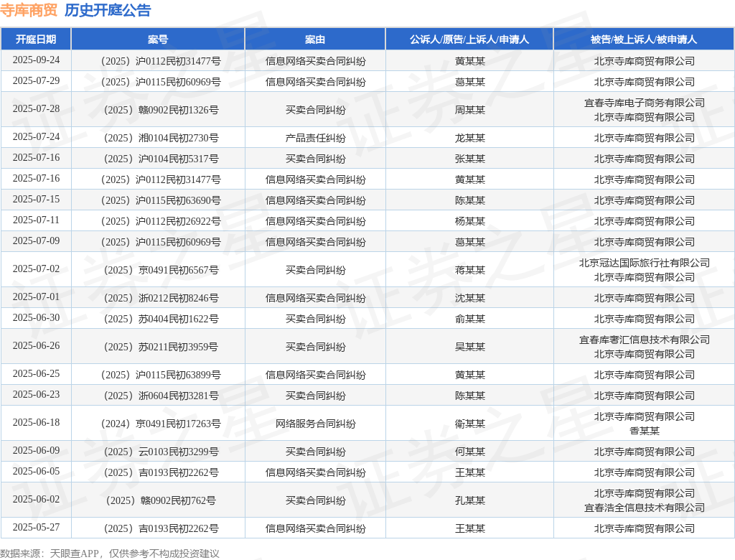The image size is (735, 560).
Task: Click the 公诉人/原告/上诉人/申请人 column header
Action: (469, 39)
